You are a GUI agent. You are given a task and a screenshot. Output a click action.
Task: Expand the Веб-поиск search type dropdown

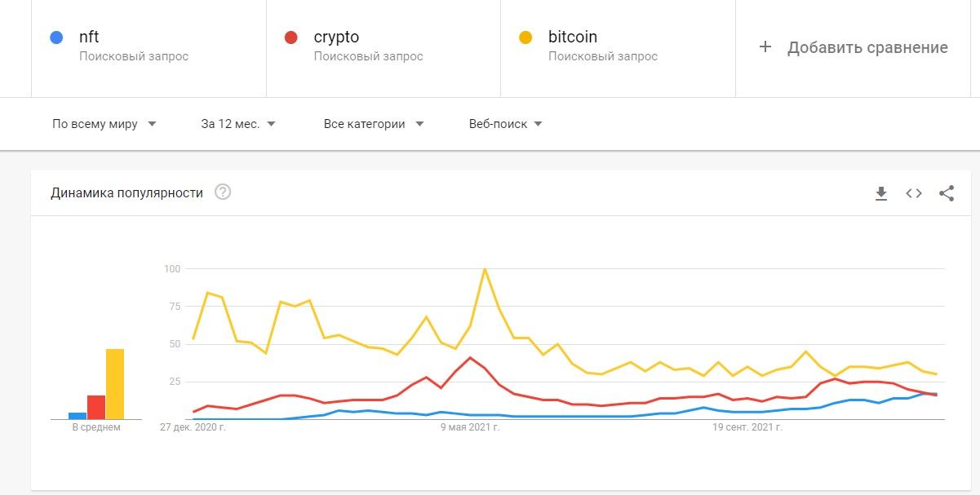point(506,124)
